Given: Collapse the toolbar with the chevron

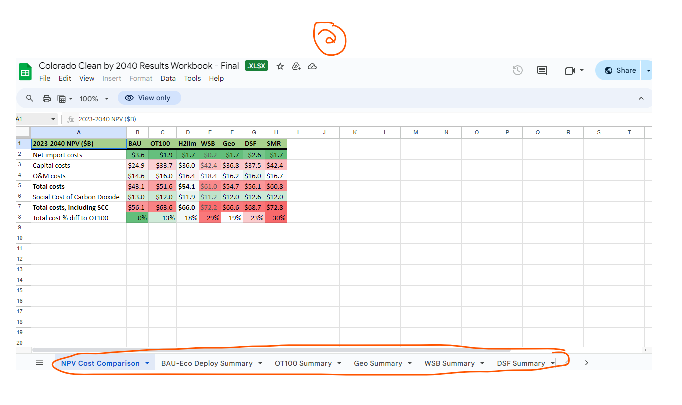Looking at the screenshot, I should (641, 98).
